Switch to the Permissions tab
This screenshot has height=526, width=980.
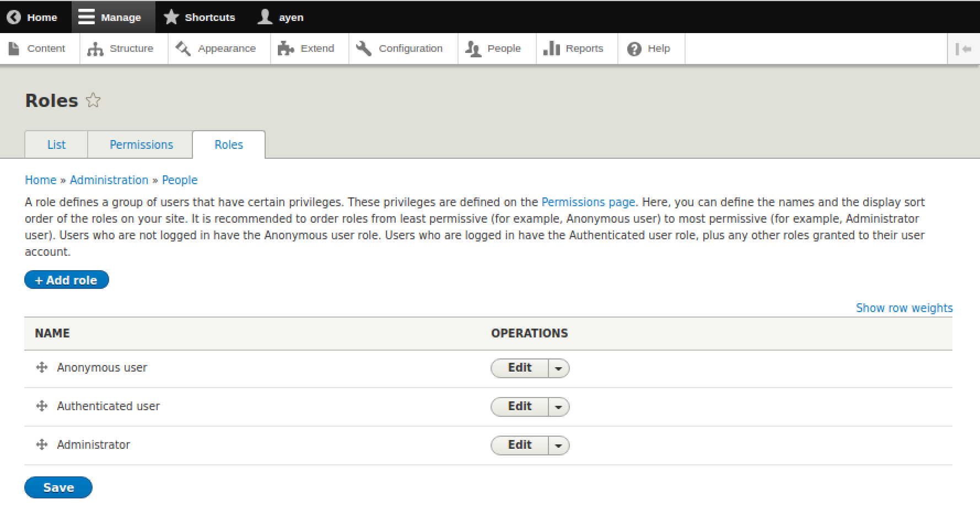(141, 145)
